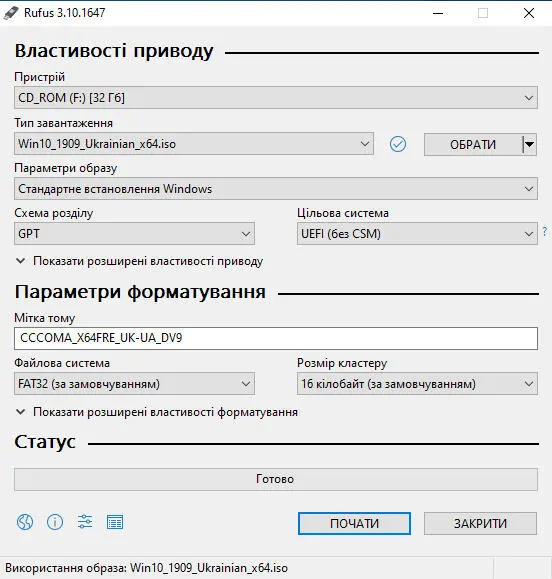Screen dimensions: 552x579
Task: Click the Розмір кластеру label
Action: click(x=342, y=363)
